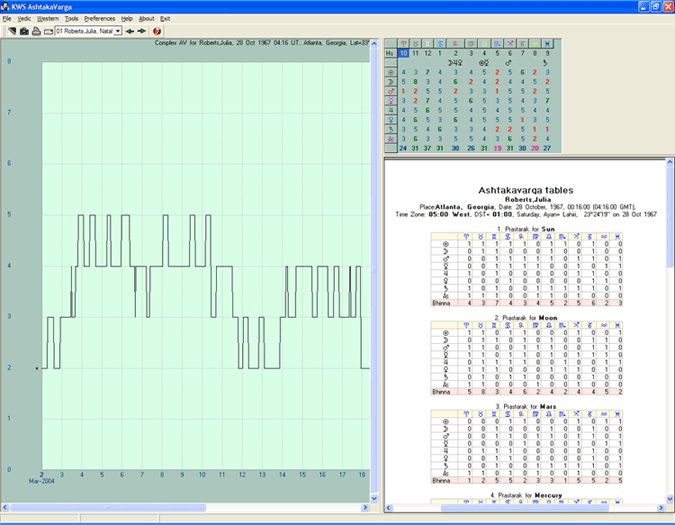
Task: Select the Virgo sign column header
Action: coord(471,43)
